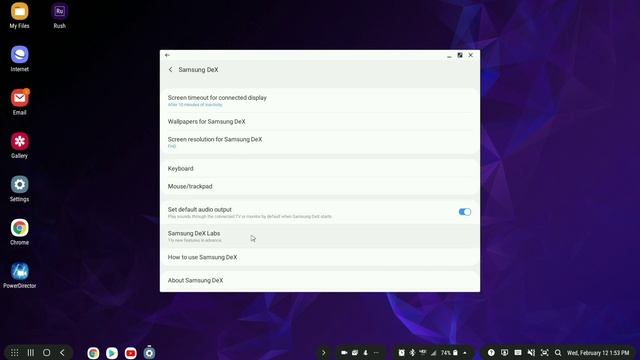Go back from Samsung DeX settings
This screenshot has width=640, height=360.
point(171,70)
